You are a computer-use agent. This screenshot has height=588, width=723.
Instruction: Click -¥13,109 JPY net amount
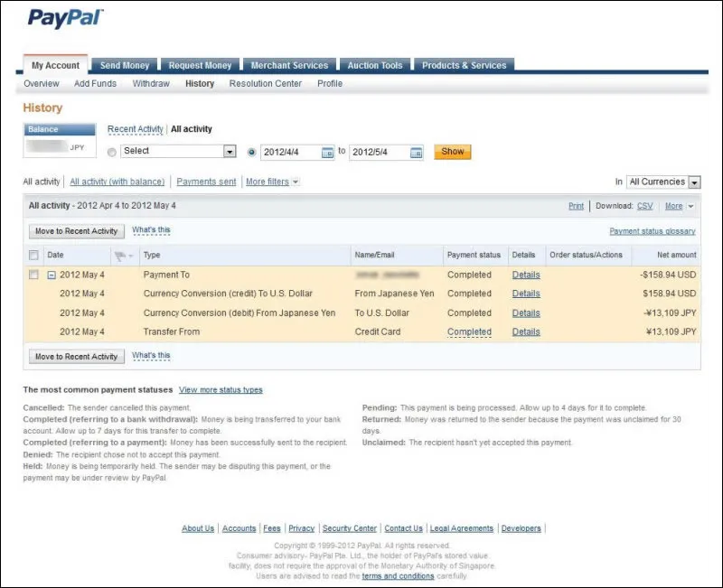click(670, 313)
